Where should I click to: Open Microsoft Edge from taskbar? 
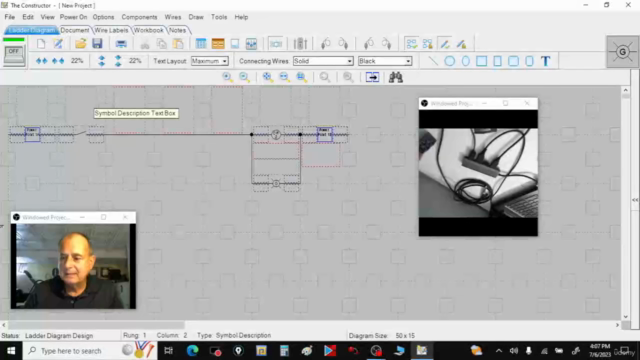coord(192,351)
